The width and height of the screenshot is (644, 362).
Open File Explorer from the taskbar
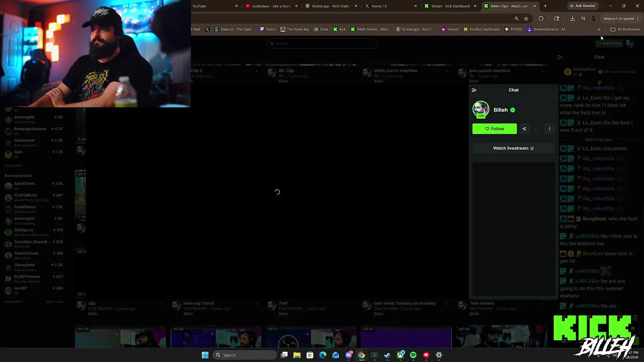pyautogui.click(x=297, y=355)
